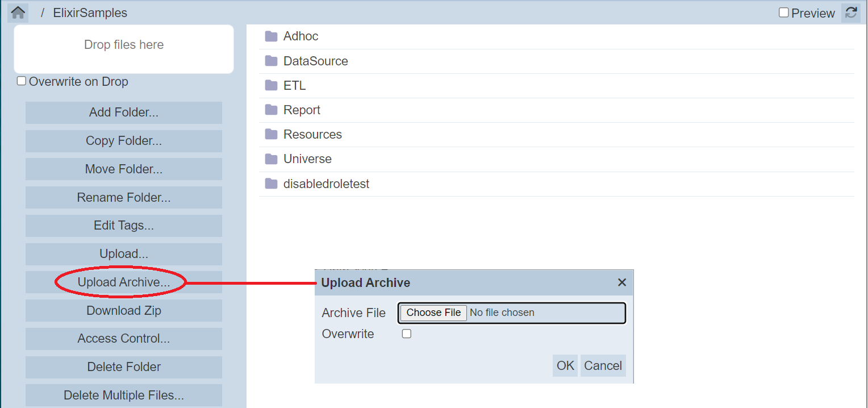Click the Drop files here area
The image size is (868, 408).
(x=124, y=49)
